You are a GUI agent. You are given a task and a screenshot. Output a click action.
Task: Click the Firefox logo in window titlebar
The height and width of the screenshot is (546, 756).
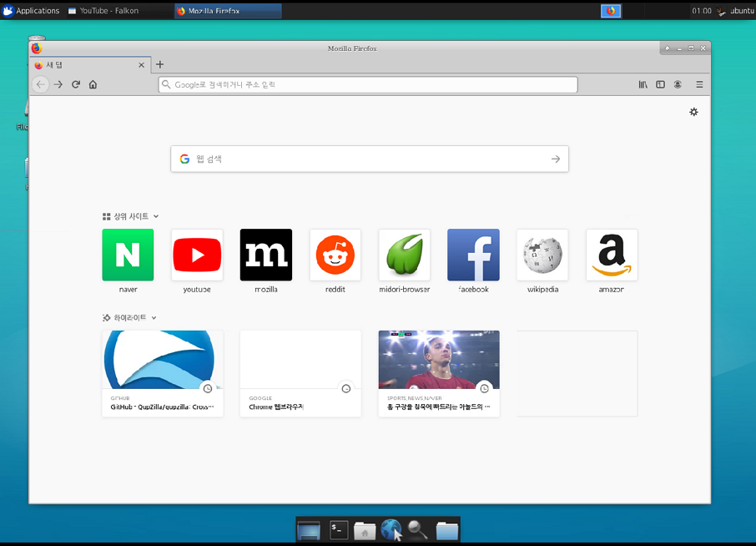(x=37, y=48)
